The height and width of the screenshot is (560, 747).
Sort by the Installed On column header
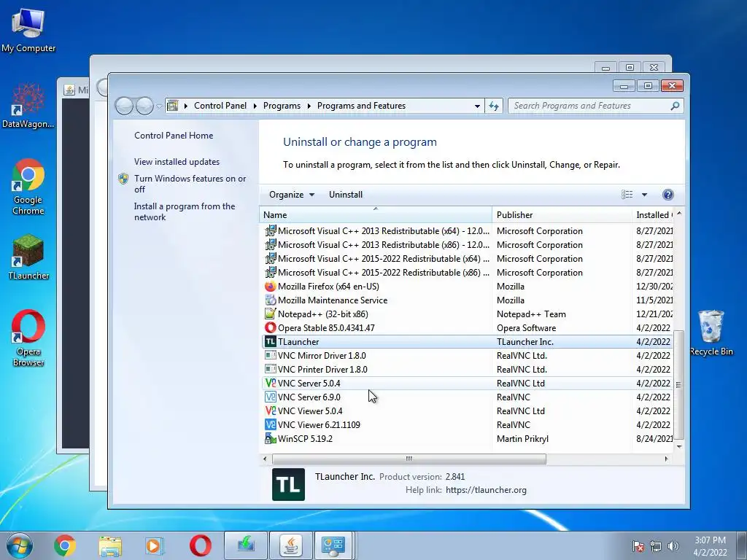(653, 215)
